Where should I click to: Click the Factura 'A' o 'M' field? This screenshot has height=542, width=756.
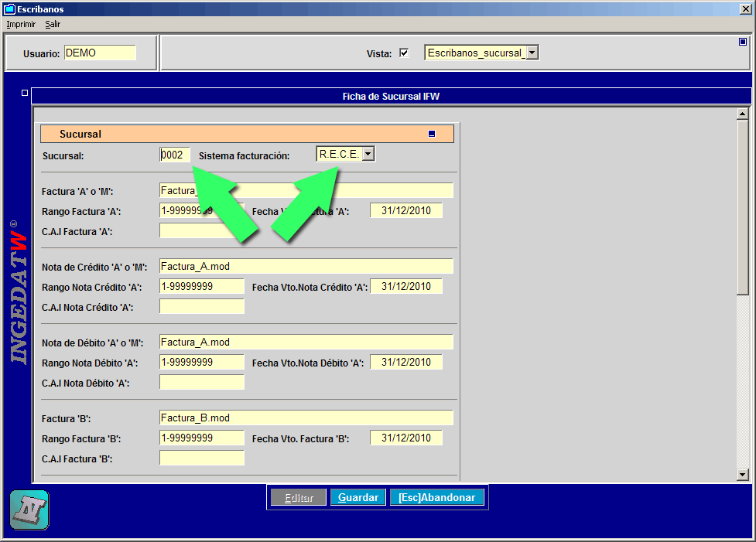point(306,190)
